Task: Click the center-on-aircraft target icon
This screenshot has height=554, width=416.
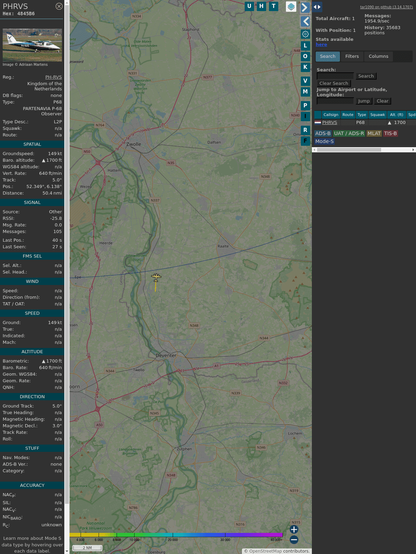Action: point(305,34)
